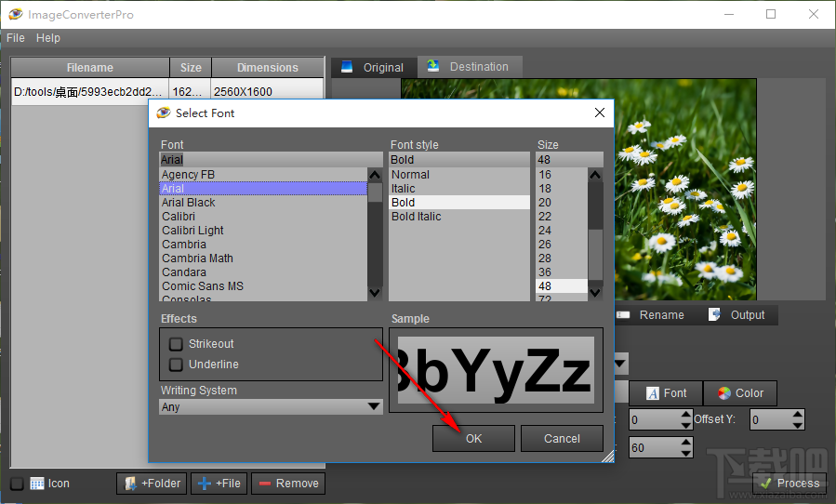Viewport: 836px width, 504px height.
Task: Click font list scroll down arrow
Action: [375, 293]
